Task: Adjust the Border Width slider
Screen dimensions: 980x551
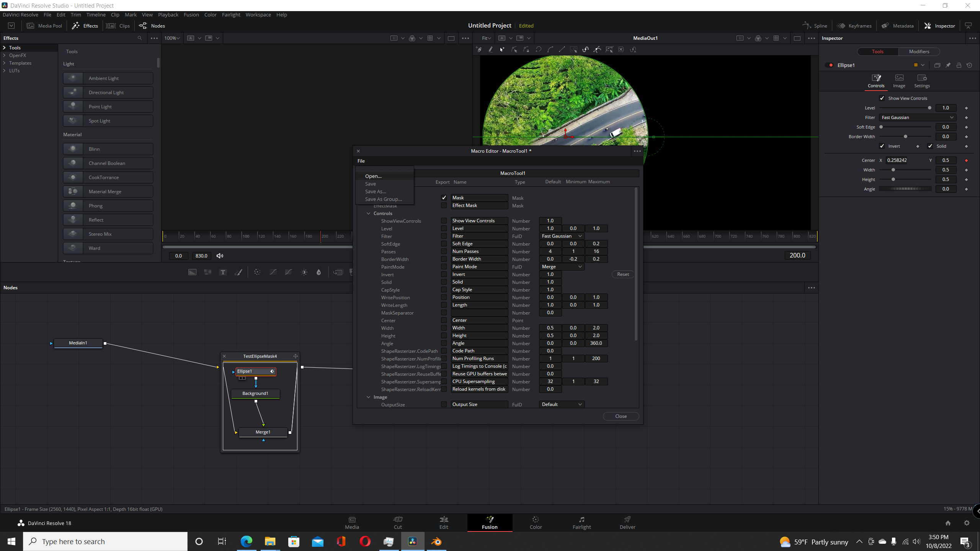Action: tap(905, 137)
